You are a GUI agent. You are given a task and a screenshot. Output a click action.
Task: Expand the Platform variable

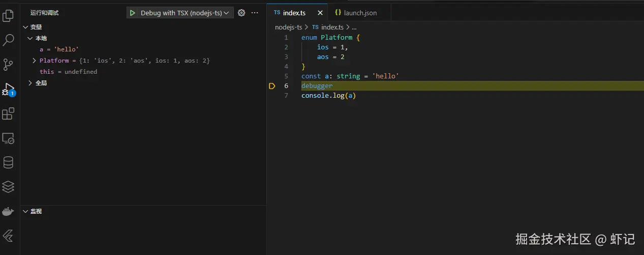click(34, 61)
